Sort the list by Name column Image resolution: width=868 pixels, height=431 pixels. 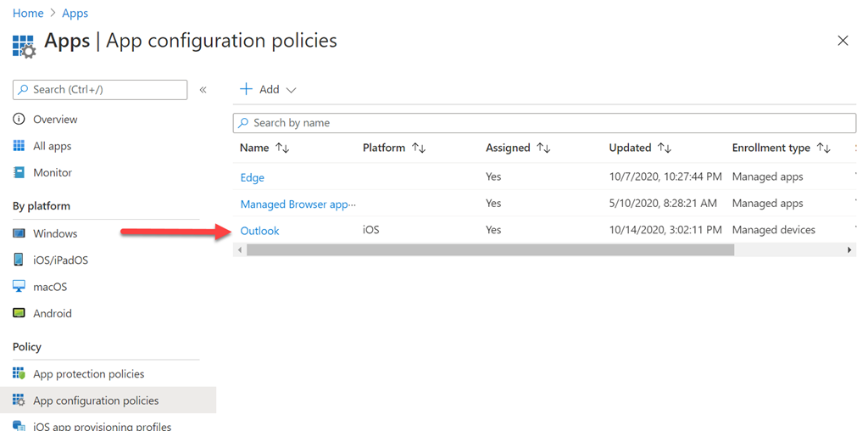point(282,148)
